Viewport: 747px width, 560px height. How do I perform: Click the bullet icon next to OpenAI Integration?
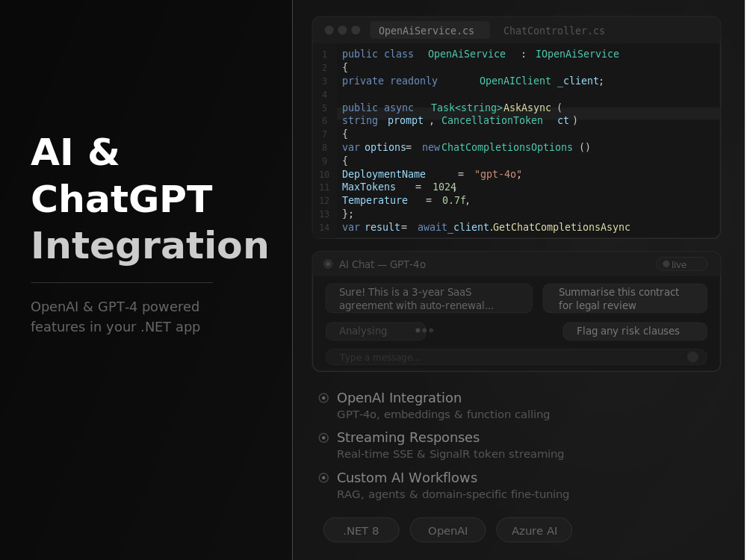click(x=323, y=398)
